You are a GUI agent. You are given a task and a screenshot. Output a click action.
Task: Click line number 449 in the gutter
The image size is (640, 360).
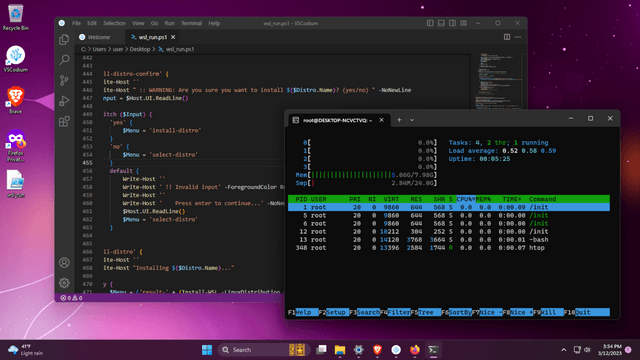tap(87, 114)
